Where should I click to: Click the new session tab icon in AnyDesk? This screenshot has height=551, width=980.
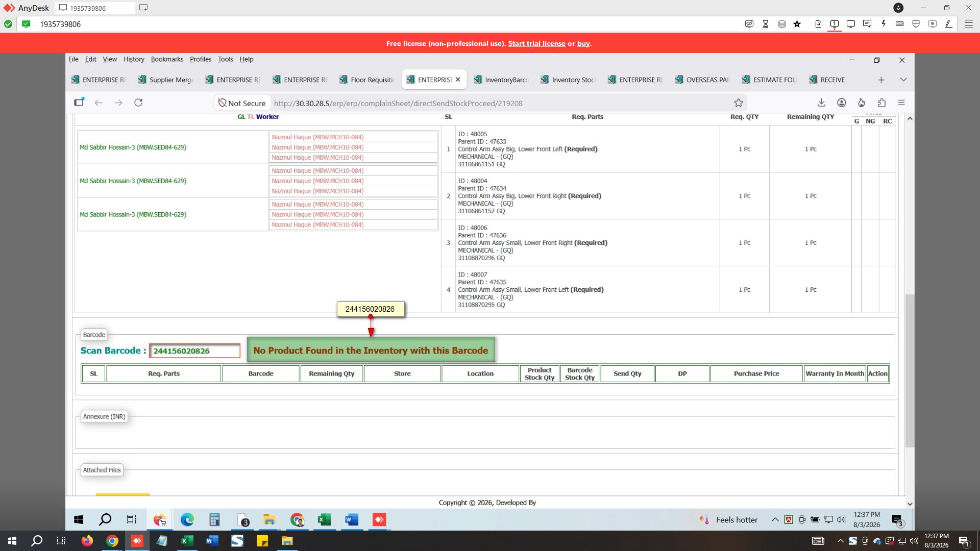coord(143,8)
